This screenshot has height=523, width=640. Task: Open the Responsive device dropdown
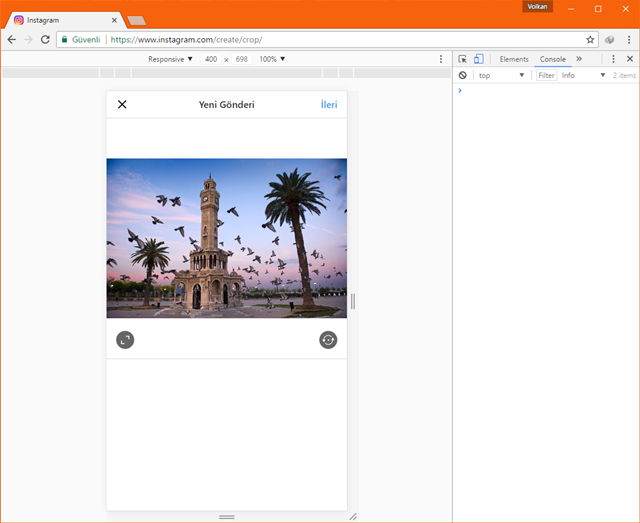tap(170, 59)
